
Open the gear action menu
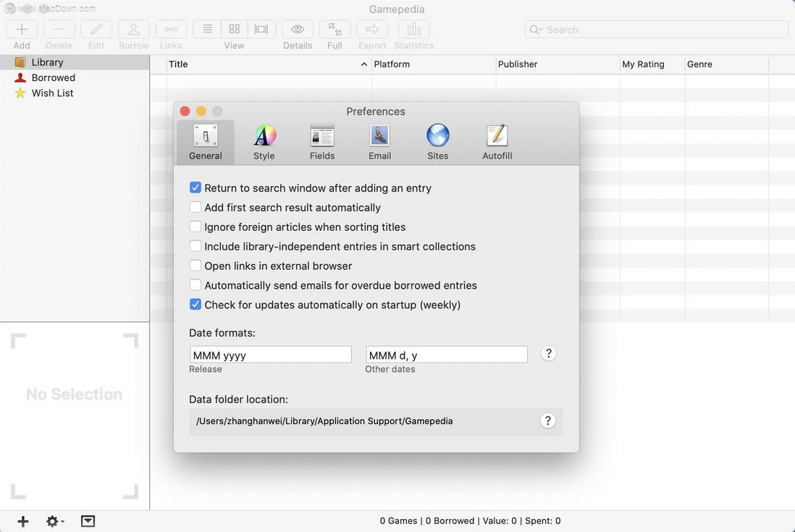click(x=55, y=521)
